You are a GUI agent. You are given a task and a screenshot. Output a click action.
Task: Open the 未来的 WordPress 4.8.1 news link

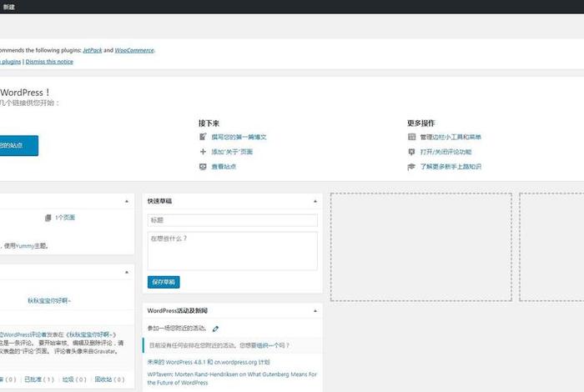(x=209, y=362)
